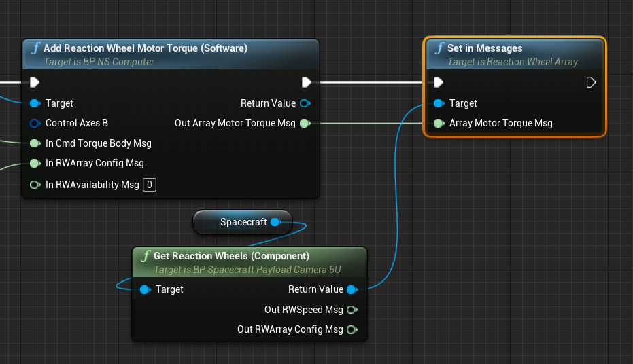Click the Spacecraft variable output pin

[x=275, y=222]
